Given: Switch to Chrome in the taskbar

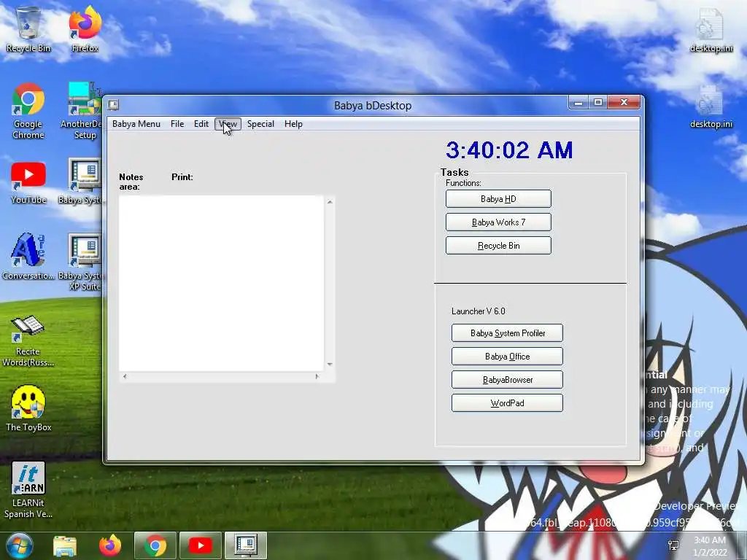Looking at the screenshot, I should pyautogui.click(x=155, y=545).
